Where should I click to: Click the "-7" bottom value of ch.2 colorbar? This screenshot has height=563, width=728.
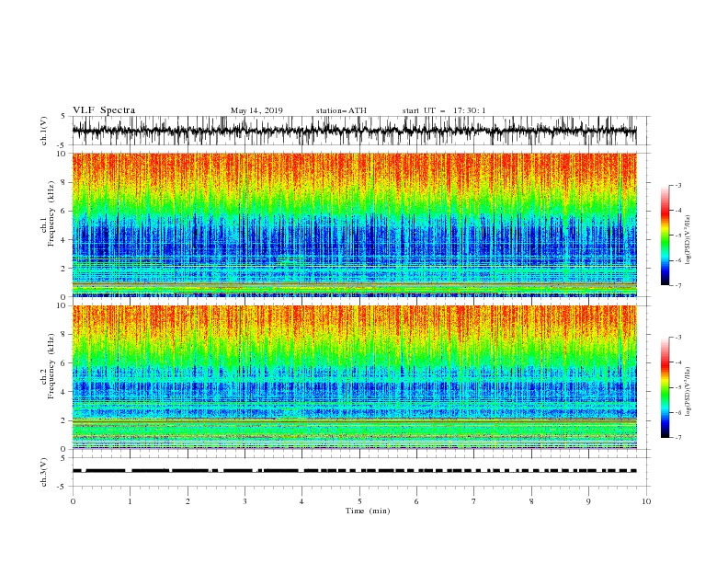pyautogui.click(x=677, y=438)
